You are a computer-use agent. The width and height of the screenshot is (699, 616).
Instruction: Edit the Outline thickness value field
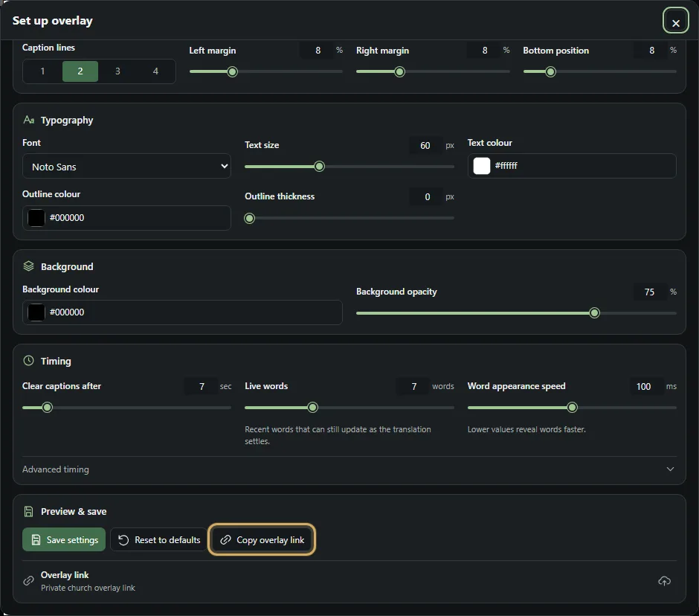426,196
